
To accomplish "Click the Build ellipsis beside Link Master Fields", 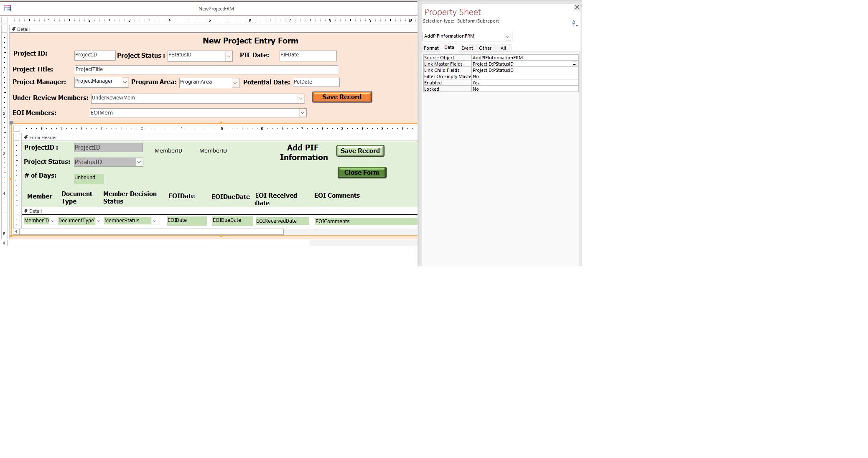I will (x=575, y=64).
